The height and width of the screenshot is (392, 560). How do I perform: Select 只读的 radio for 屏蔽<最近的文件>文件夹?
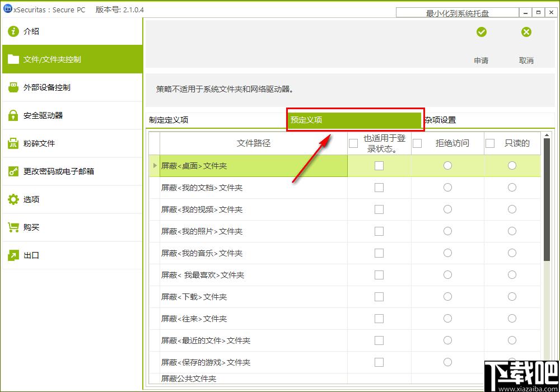512,340
